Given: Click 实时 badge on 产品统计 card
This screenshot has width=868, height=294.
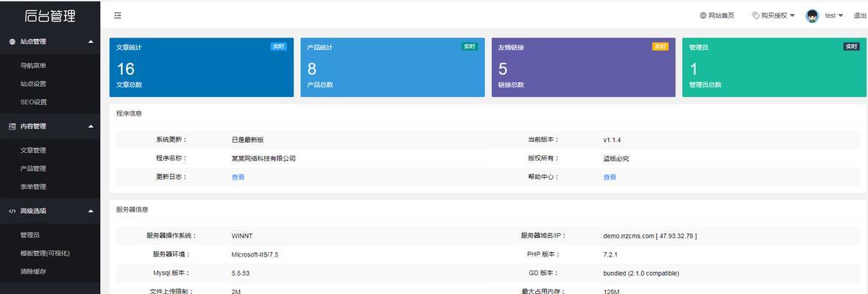Looking at the screenshot, I should point(470,46).
